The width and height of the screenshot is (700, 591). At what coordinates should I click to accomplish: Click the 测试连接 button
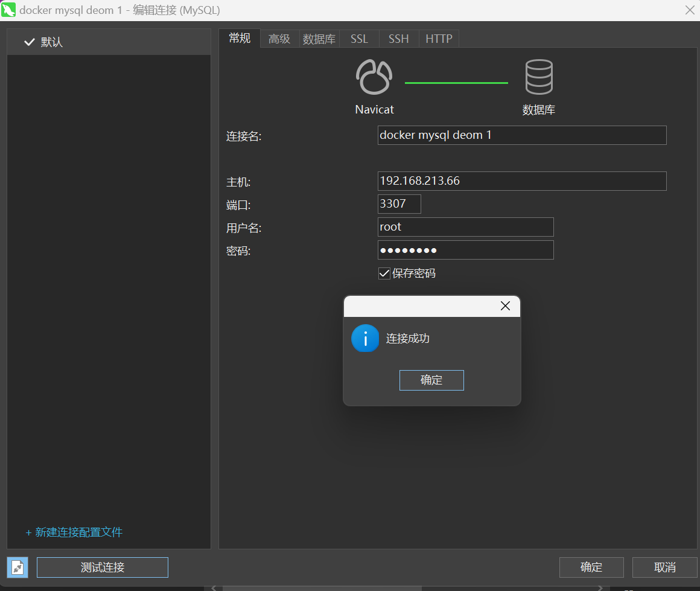pyautogui.click(x=103, y=567)
